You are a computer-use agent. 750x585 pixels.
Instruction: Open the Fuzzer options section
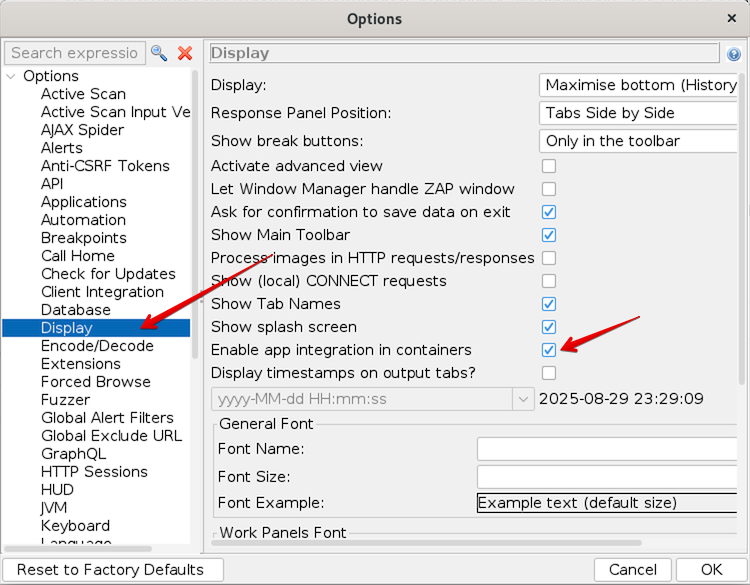click(66, 400)
